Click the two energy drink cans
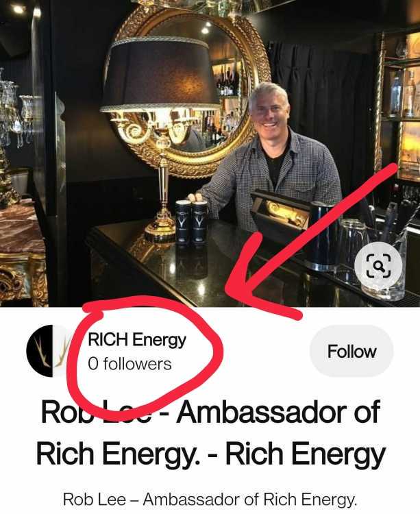The width and height of the screenshot is (420, 514). (192, 221)
